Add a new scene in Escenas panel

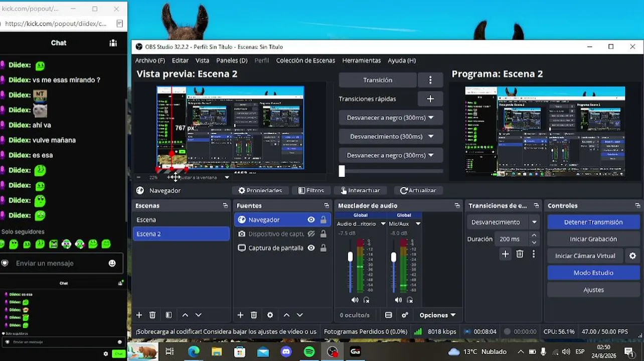139,315
